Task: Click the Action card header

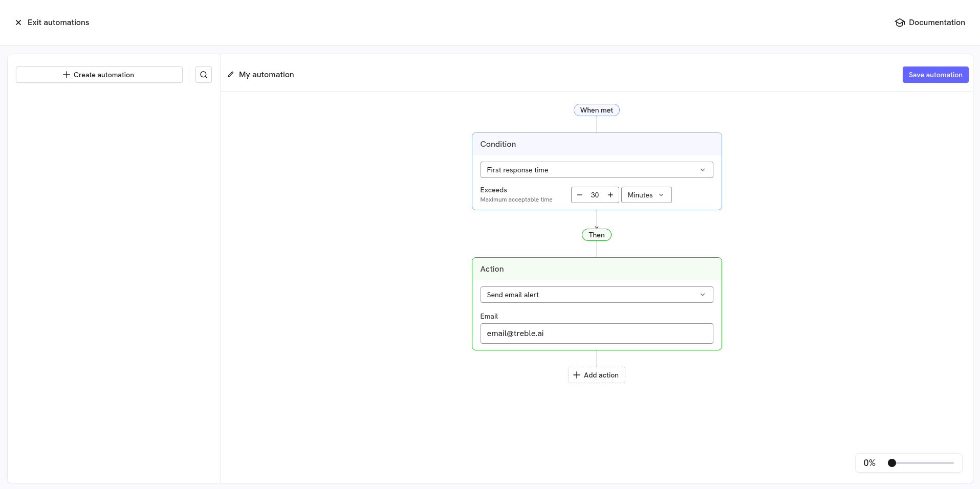Action: tap(597, 269)
